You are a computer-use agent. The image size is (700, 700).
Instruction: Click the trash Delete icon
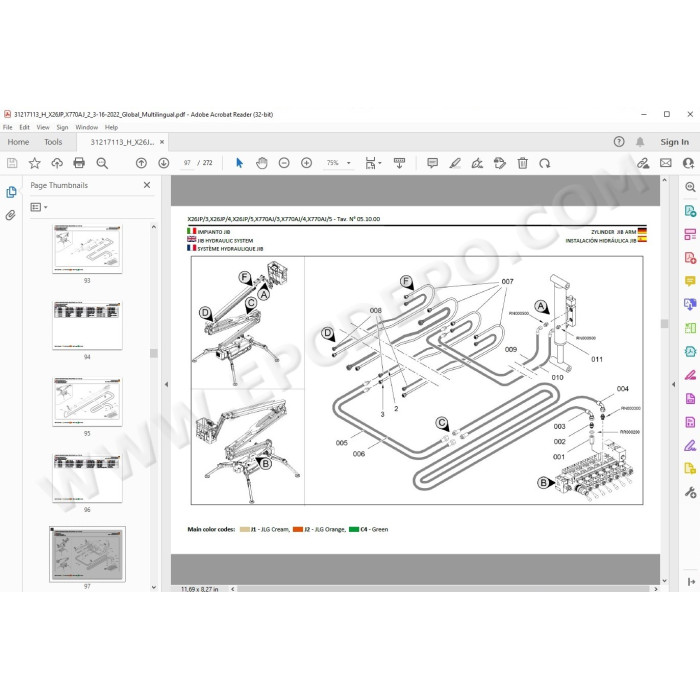[522, 163]
